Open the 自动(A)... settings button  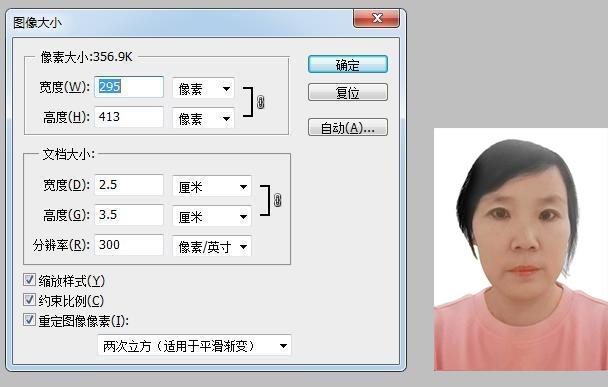[x=348, y=127]
